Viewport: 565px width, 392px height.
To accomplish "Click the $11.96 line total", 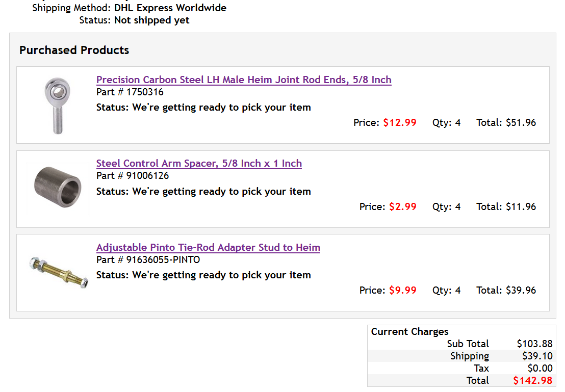I will 521,206.
